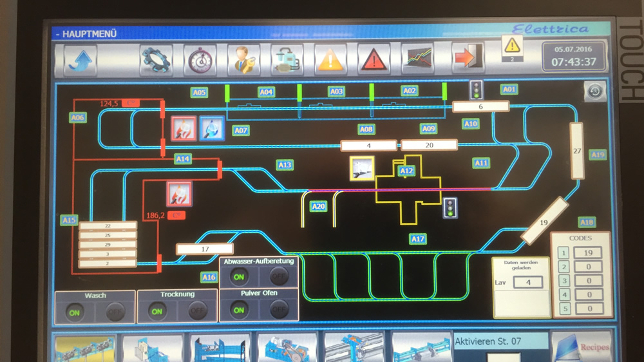Viewport: 644px width, 362px height.
Task: Click the 124,5 temperature readout
Action: click(x=109, y=104)
